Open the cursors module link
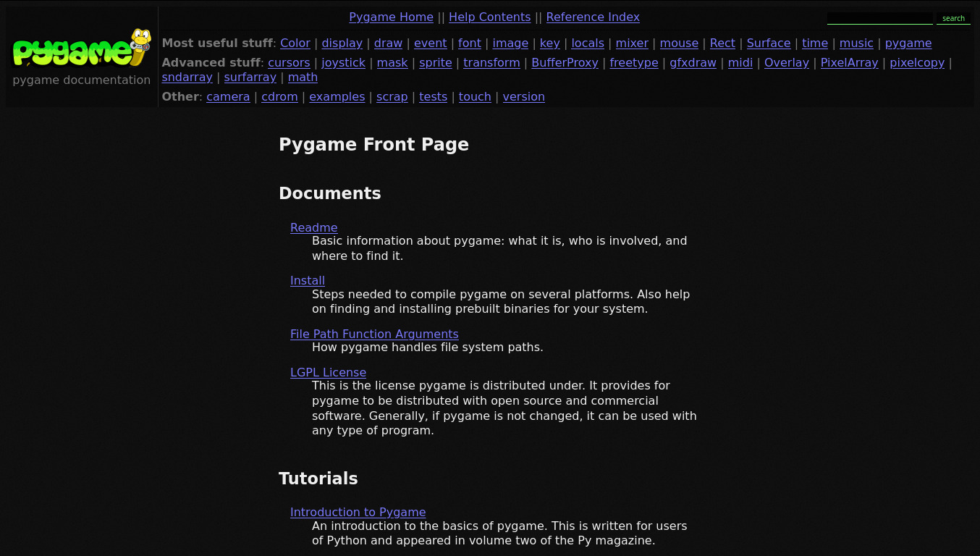The height and width of the screenshot is (556, 980). pyautogui.click(x=289, y=63)
